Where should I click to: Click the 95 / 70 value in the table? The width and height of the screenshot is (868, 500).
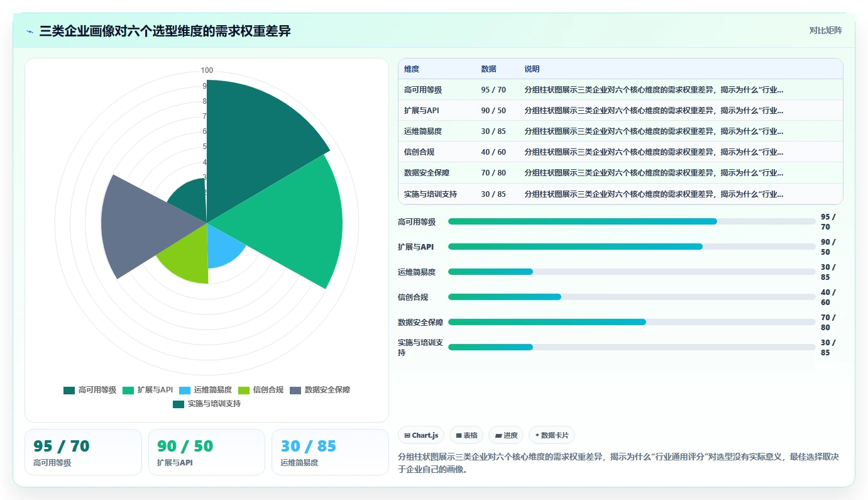pyautogui.click(x=493, y=90)
